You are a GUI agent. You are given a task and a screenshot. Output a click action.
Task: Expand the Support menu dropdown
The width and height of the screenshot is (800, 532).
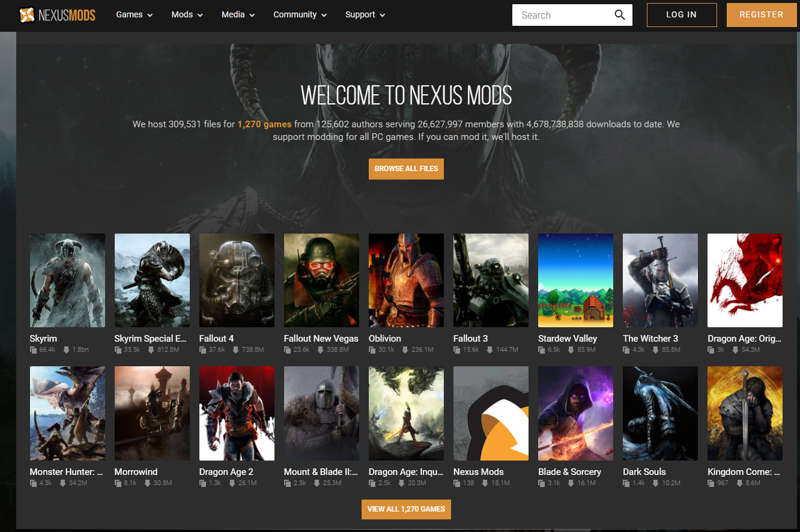click(x=365, y=15)
